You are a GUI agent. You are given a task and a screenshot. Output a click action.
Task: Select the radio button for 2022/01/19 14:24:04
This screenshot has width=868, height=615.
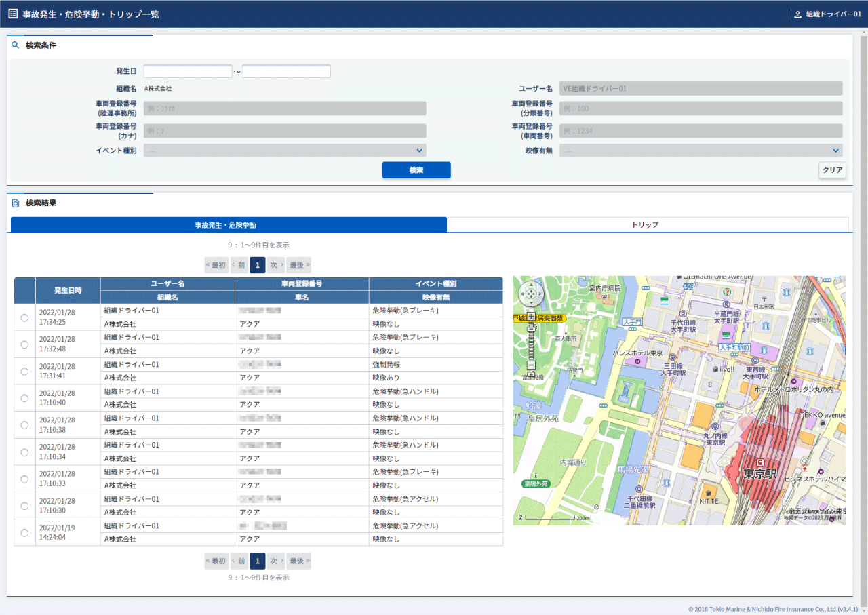click(x=24, y=533)
